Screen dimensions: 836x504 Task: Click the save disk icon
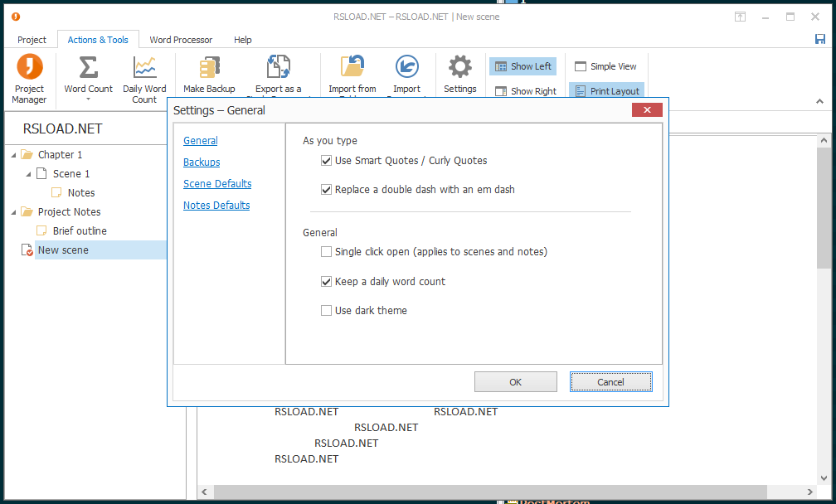[820, 39]
